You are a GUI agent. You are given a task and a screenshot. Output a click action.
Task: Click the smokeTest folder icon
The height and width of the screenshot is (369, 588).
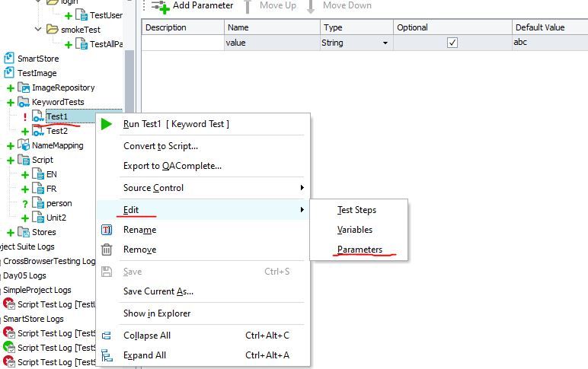(x=52, y=29)
